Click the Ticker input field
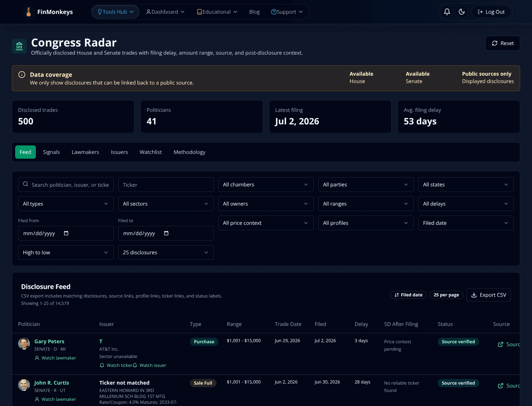Image resolution: width=532 pixels, height=406 pixels. click(166, 185)
